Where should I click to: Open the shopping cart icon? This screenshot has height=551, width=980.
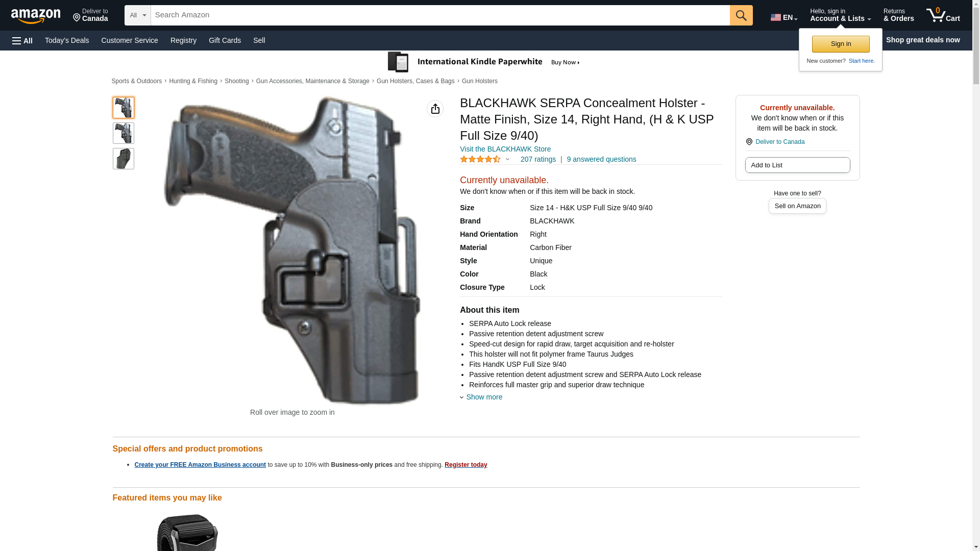click(943, 15)
